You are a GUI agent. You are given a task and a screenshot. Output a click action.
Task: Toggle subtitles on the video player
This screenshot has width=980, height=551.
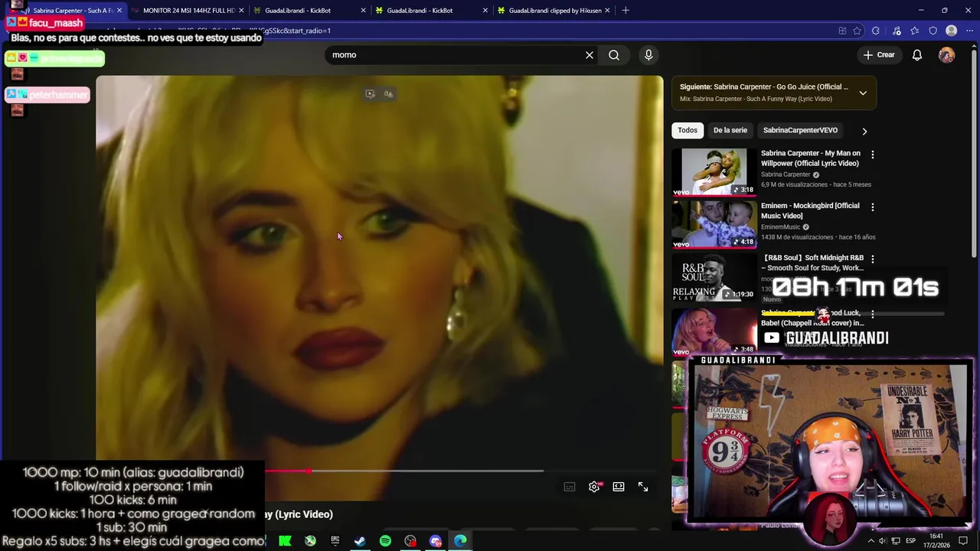coord(570,487)
